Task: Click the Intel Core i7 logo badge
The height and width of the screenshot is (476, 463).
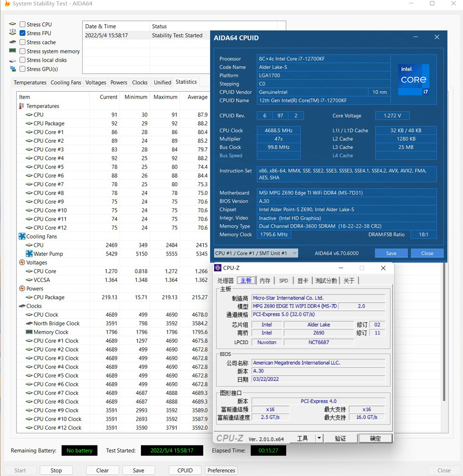Action: click(413, 79)
